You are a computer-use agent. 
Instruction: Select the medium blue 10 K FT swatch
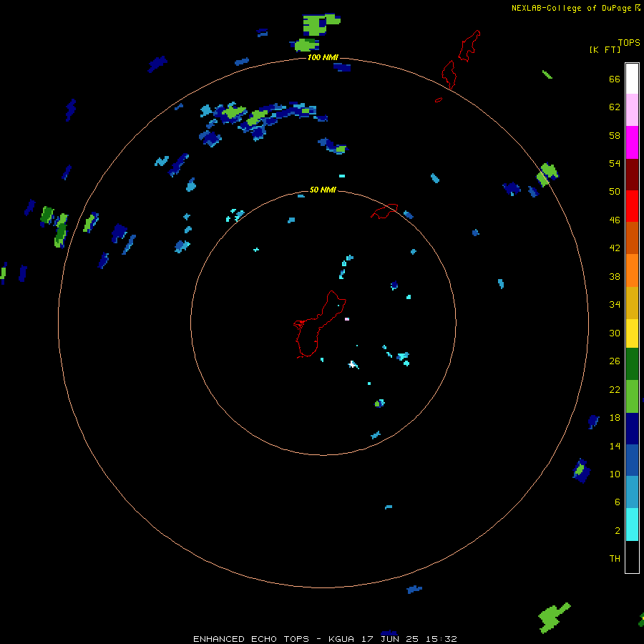tap(632, 460)
